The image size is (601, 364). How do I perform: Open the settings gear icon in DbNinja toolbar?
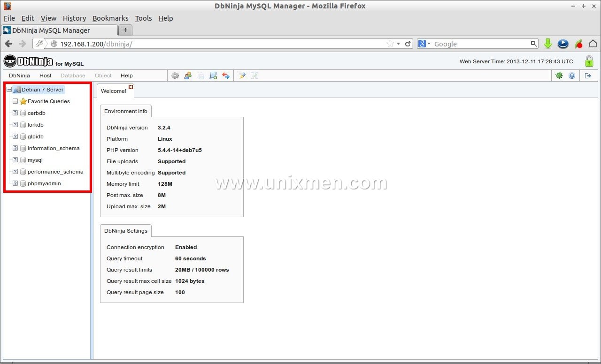coord(175,76)
